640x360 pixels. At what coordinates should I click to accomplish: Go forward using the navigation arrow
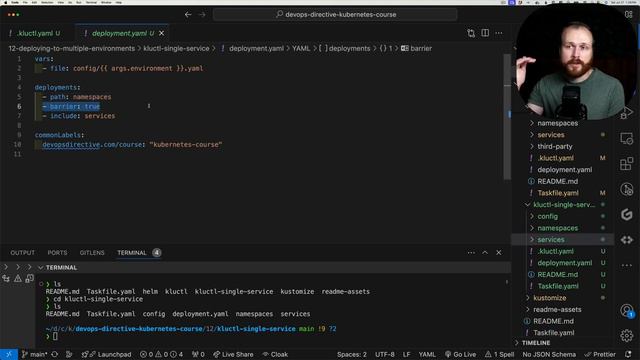coord(202,15)
